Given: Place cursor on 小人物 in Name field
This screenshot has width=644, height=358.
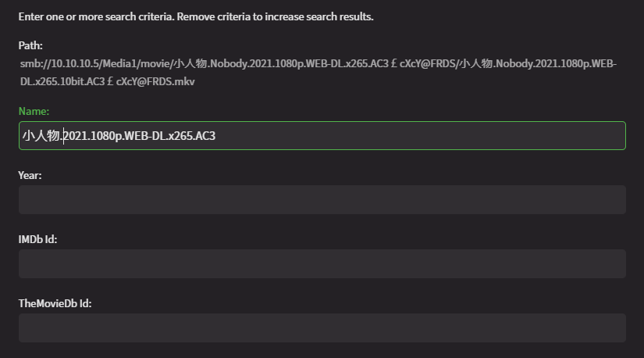Looking at the screenshot, I should [x=41, y=136].
